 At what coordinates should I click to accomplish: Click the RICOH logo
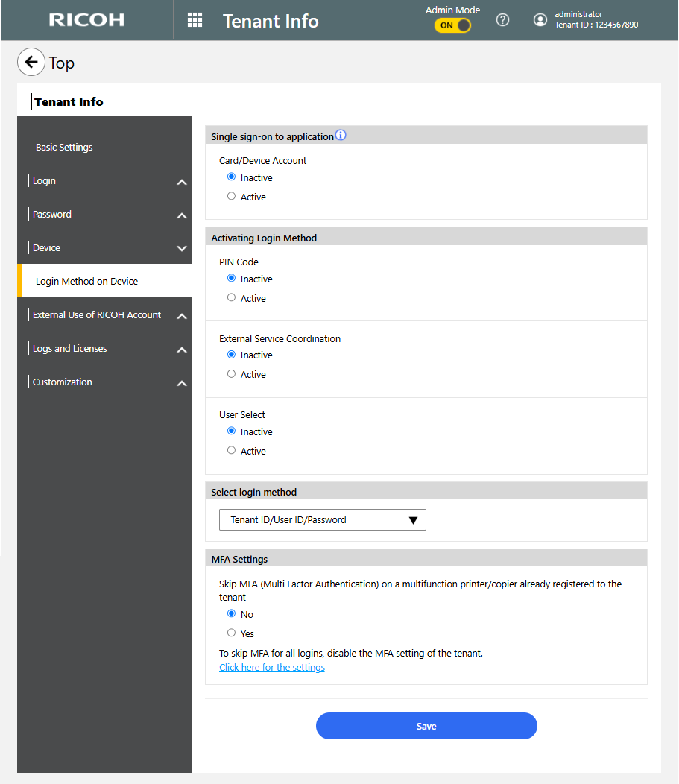tap(86, 20)
